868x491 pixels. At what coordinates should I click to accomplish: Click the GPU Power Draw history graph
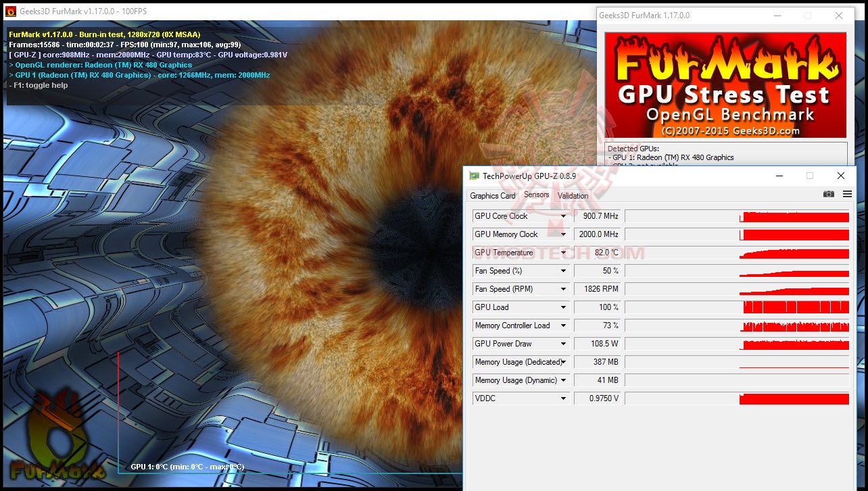[x=737, y=344]
